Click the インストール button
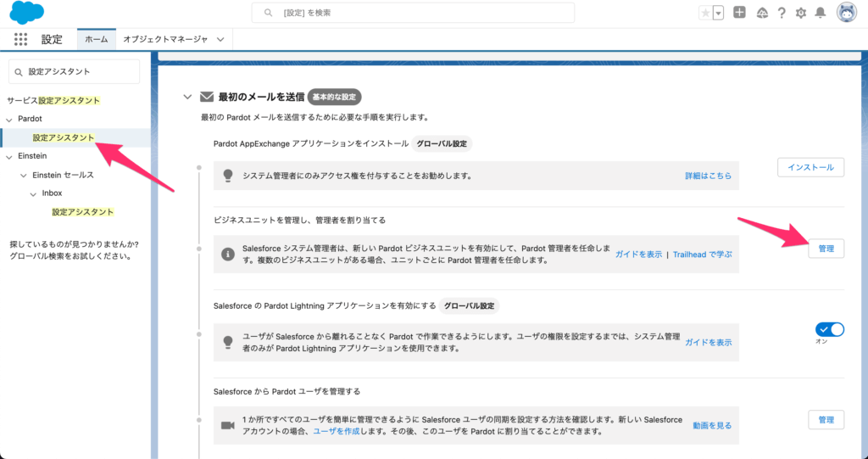Viewport: 868px width, 459px height. [810, 167]
